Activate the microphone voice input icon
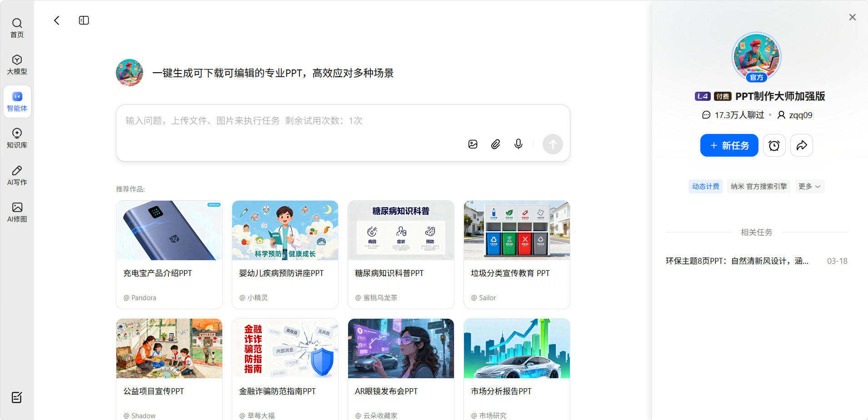The width and height of the screenshot is (868, 420). [x=518, y=144]
